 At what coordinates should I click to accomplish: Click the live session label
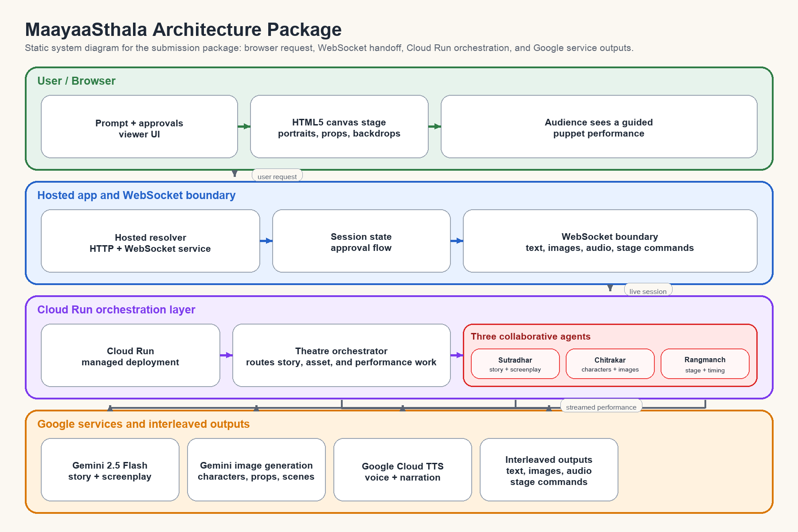(648, 290)
